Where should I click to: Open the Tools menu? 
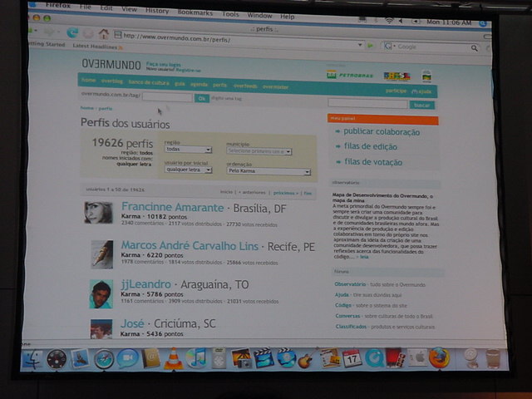tap(230, 14)
